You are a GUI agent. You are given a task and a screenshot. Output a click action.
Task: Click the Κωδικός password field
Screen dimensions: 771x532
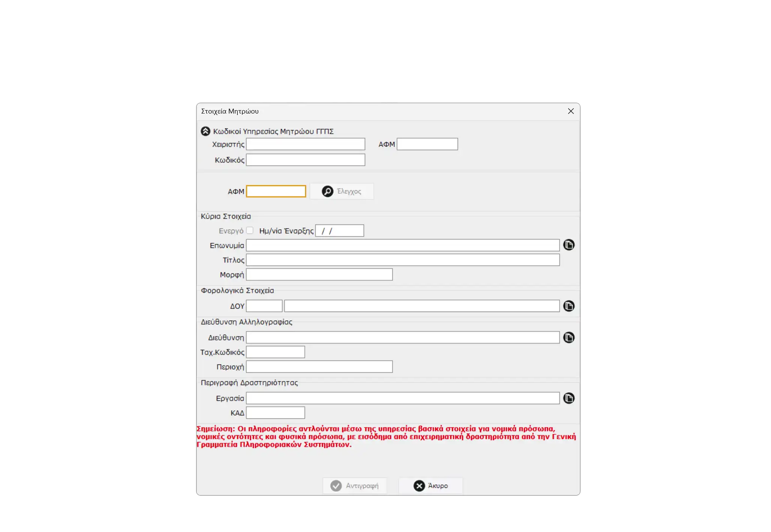305,160
